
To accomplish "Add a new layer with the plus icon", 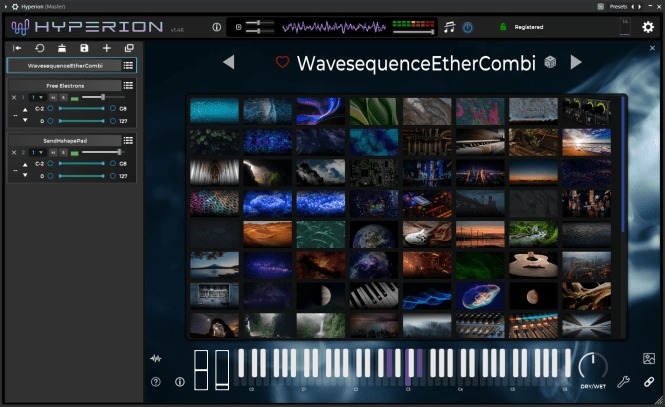I will point(106,48).
